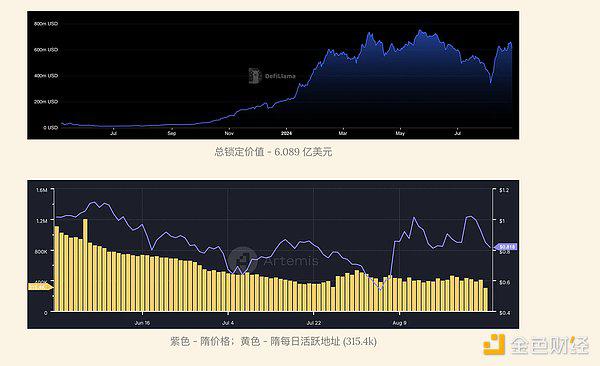
Task: Click the Jul 22 date marker
Action: (x=314, y=323)
